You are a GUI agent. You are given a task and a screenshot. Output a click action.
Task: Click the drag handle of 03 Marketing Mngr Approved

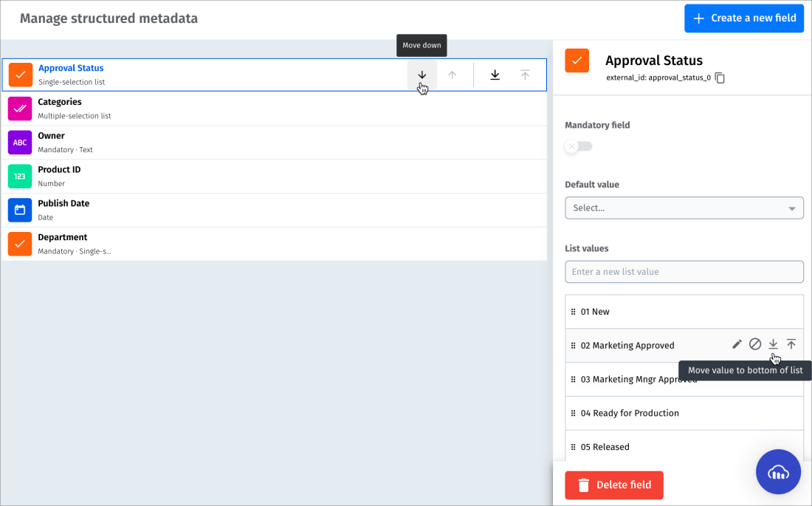573,380
